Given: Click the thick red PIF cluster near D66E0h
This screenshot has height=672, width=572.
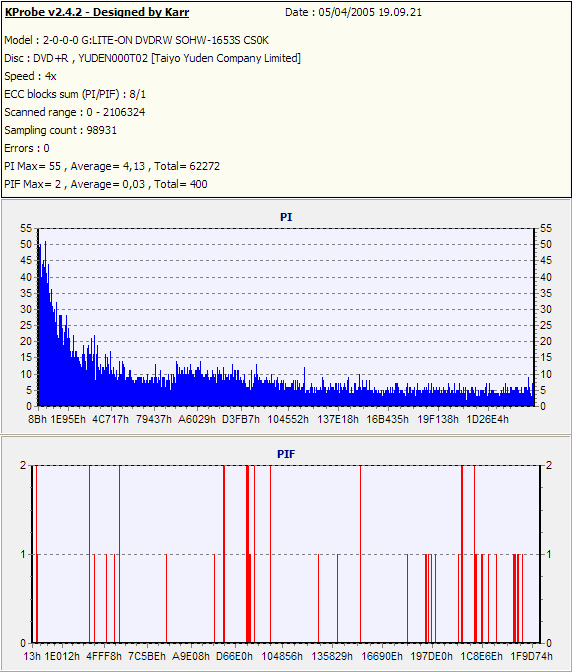Looking at the screenshot, I should tap(248, 554).
